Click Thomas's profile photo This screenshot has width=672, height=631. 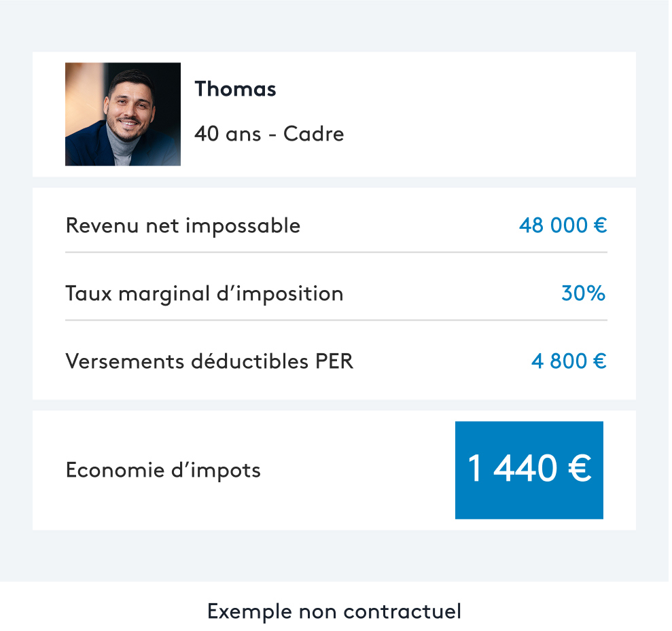pos(123,114)
